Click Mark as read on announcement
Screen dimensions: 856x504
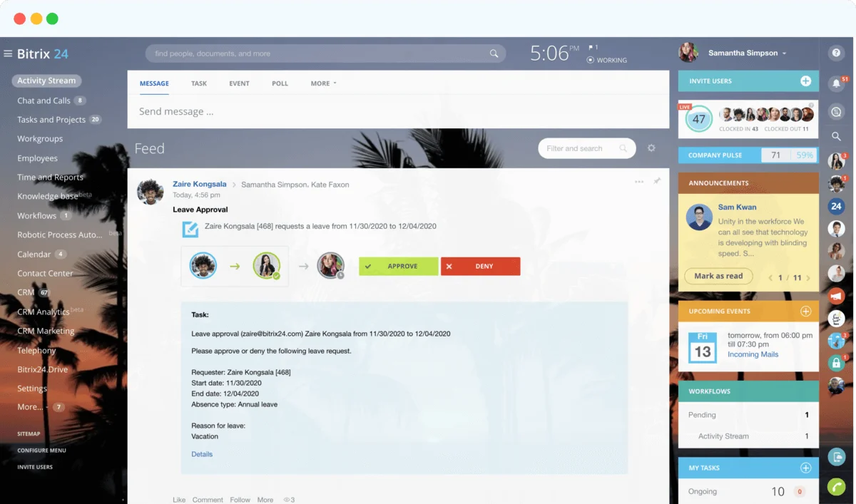(x=718, y=276)
